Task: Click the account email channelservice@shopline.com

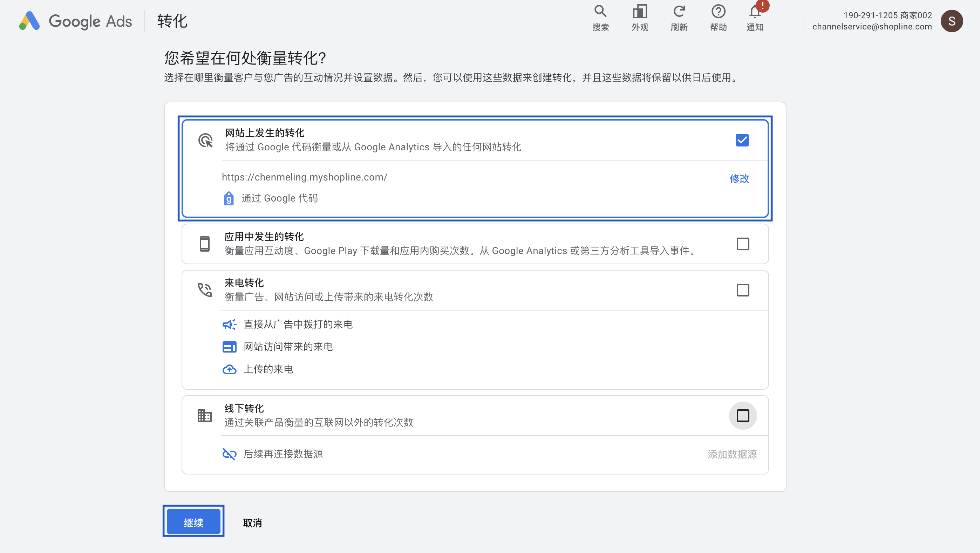Action: tap(872, 27)
